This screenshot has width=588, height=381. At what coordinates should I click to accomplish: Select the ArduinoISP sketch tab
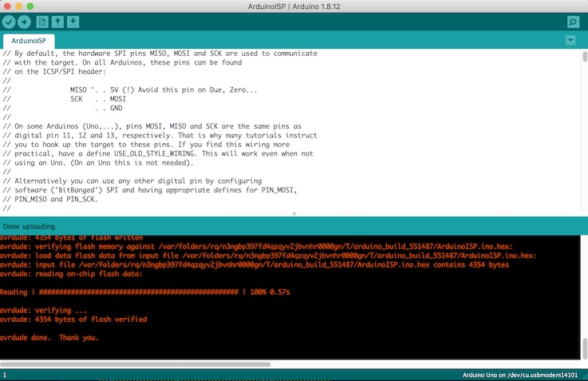click(29, 41)
